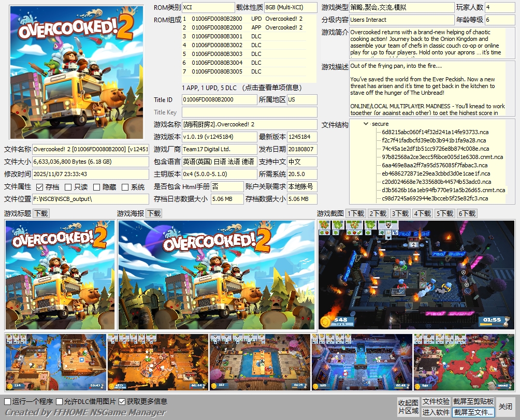Screen dimensions: 520x420
Task: Click the 文件校验 verify button
Action: point(436,402)
